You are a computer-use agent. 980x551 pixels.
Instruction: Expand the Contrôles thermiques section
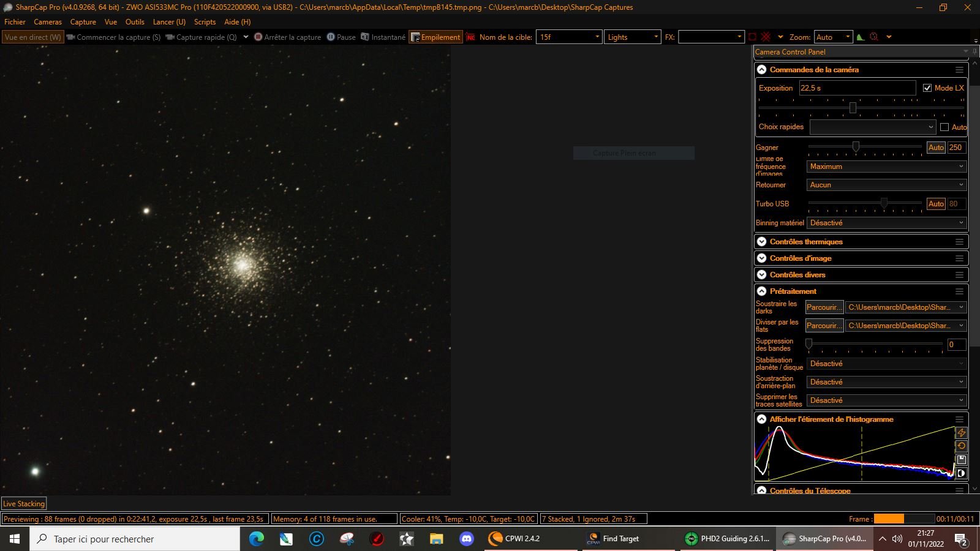762,242
